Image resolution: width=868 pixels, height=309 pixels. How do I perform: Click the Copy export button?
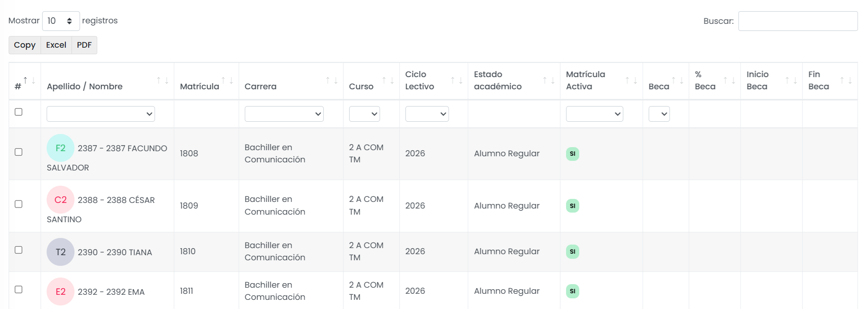tap(25, 45)
